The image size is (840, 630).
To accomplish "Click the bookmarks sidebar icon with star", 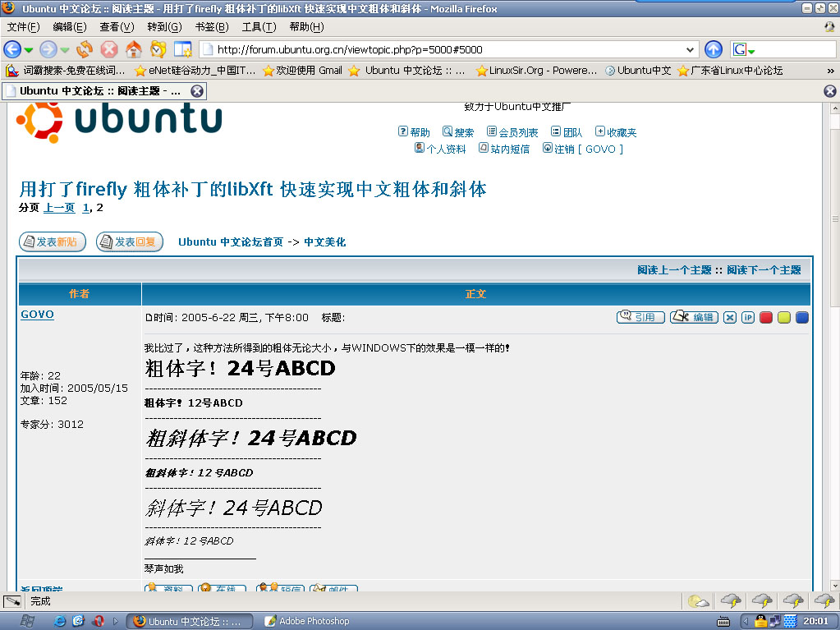I will tap(182, 49).
